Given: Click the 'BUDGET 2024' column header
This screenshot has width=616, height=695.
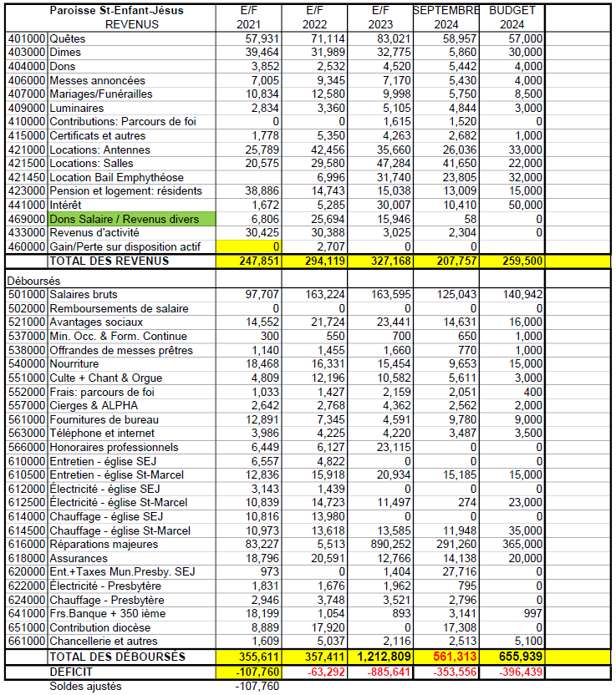Looking at the screenshot, I should point(514,18).
